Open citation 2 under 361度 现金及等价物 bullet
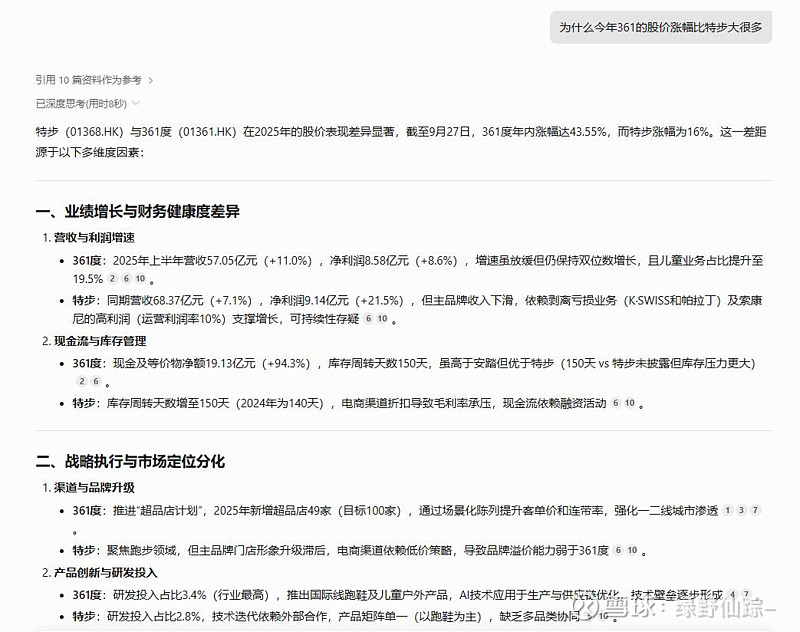Viewport: 800px width, 632px height. click(82, 381)
